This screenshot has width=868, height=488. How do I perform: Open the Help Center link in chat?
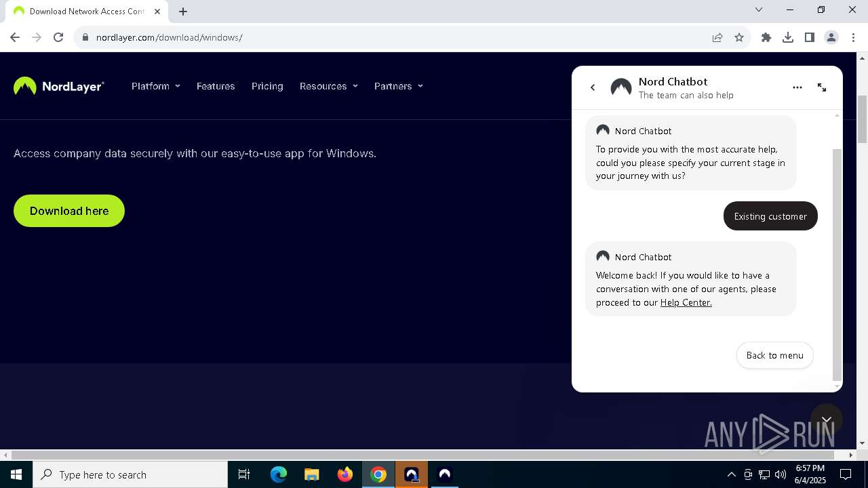(686, 302)
